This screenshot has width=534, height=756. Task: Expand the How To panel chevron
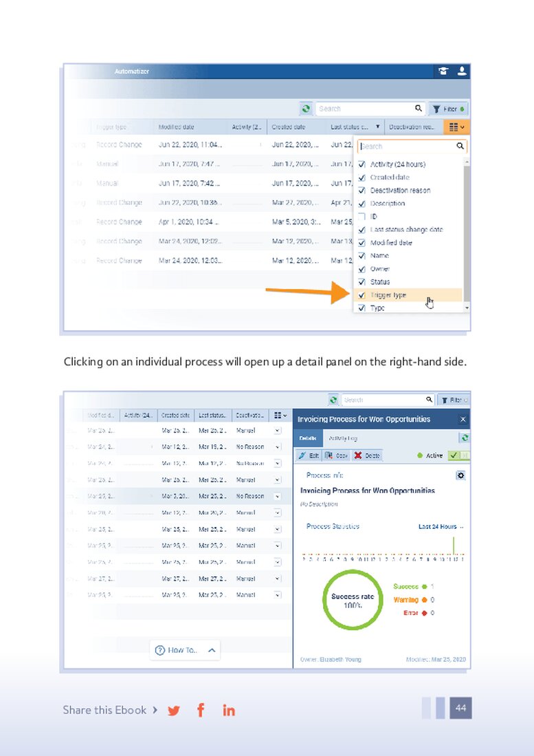click(212, 650)
